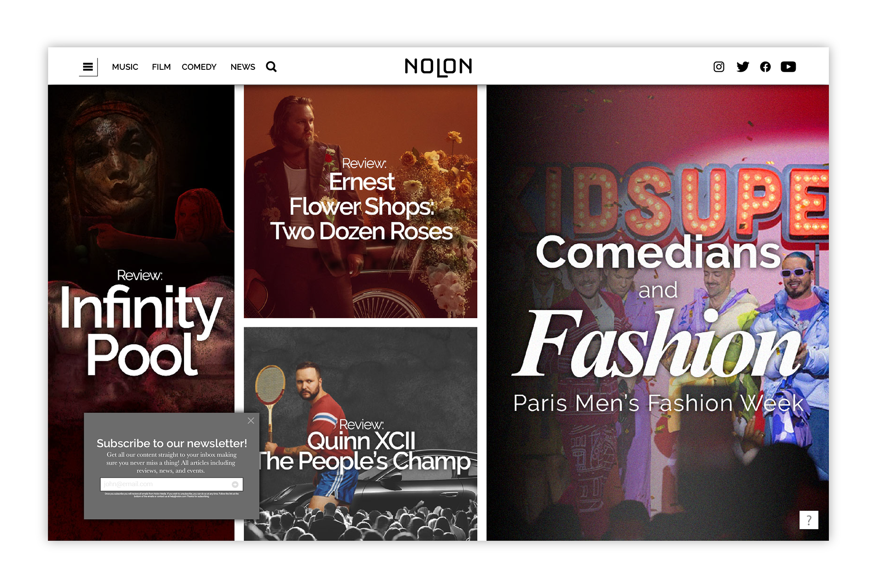Click the question mark help button

pyautogui.click(x=809, y=520)
